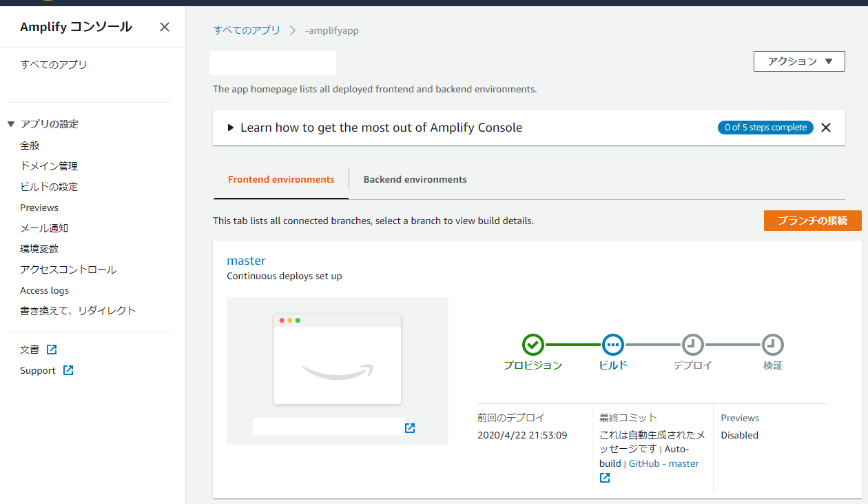The image size is (868, 504).
Task: Click the 最終コミット heading
Action: 628,418
